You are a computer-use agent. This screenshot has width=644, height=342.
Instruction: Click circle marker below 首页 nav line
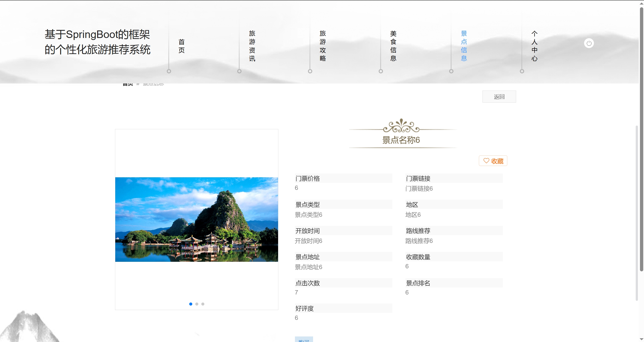pyautogui.click(x=169, y=71)
